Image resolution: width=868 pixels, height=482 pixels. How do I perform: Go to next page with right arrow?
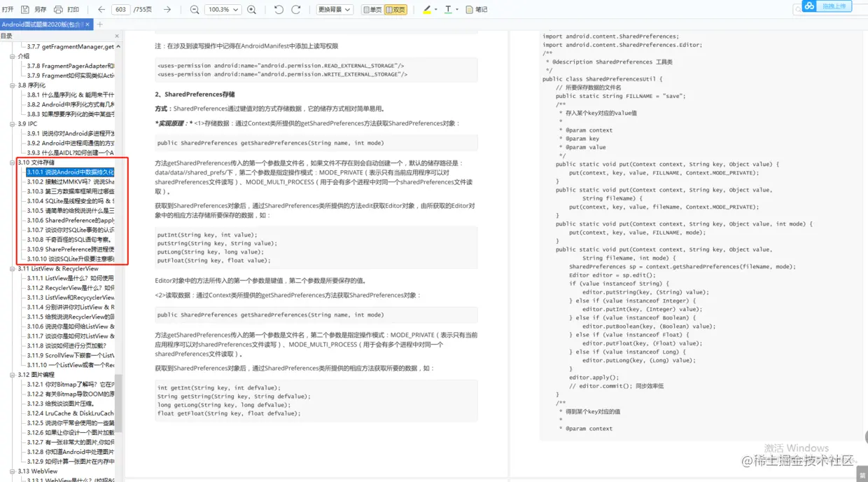167,10
